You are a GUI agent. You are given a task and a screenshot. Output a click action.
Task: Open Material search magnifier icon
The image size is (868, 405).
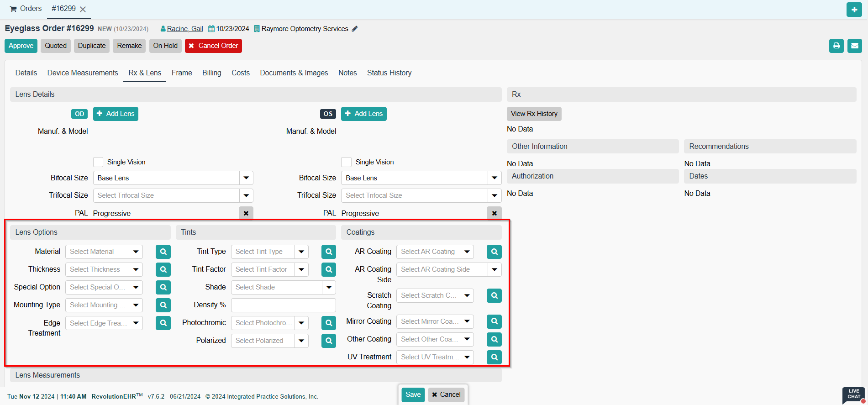click(x=163, y=252)
